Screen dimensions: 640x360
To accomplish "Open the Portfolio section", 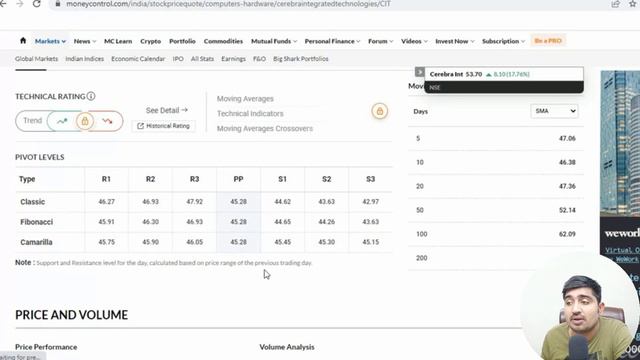I will click(182, 41).
